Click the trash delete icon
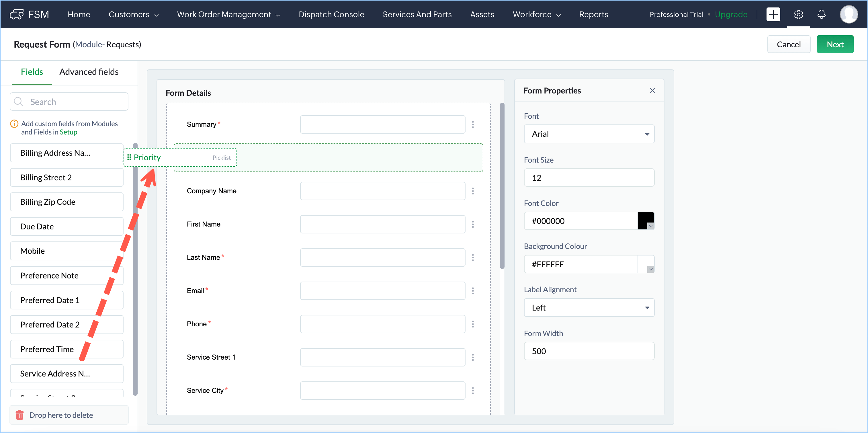 coord(19,415)
